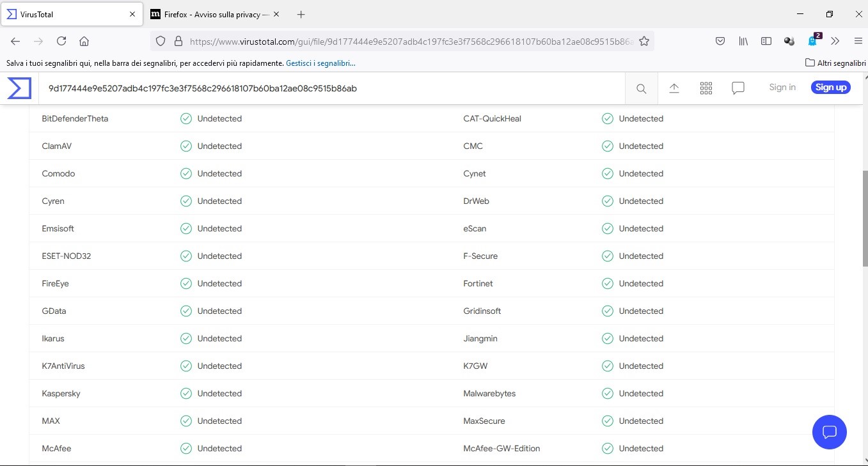Screen dimensions: 868x466
Task: Open the Firefox library icon
Action: 743,41
